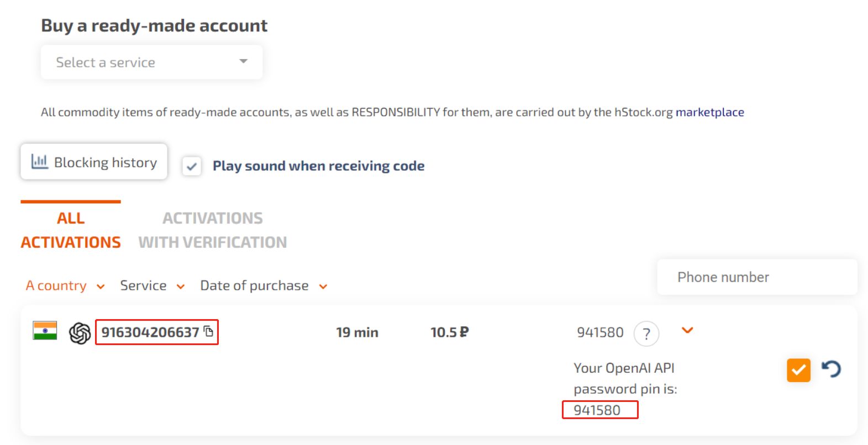Copy the phone number with copy icon
The width and height of the screenshot is (868, 445).
click(x=208, y=331)
